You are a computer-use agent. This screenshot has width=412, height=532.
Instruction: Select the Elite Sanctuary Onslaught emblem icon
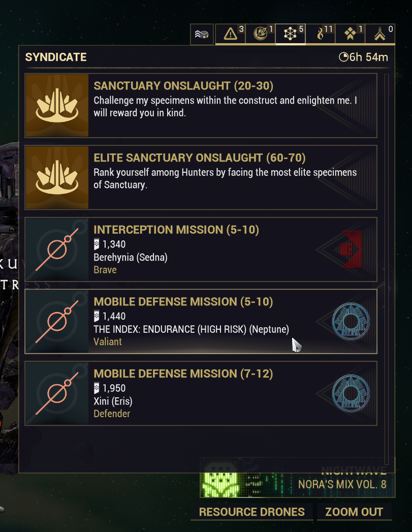pyautogui.click(x=57, y=177)
